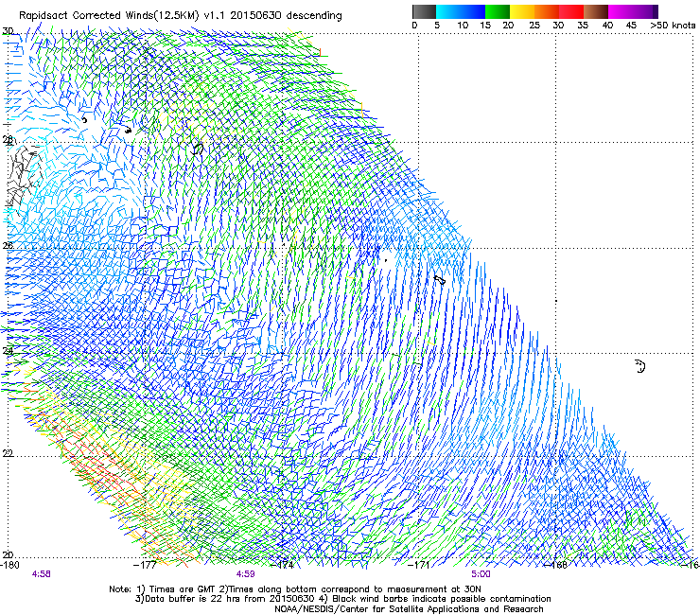Screen dimensions: 700x615
Task: Click the gray 0–5 knots legend swatch
Action: coord(424,11)
